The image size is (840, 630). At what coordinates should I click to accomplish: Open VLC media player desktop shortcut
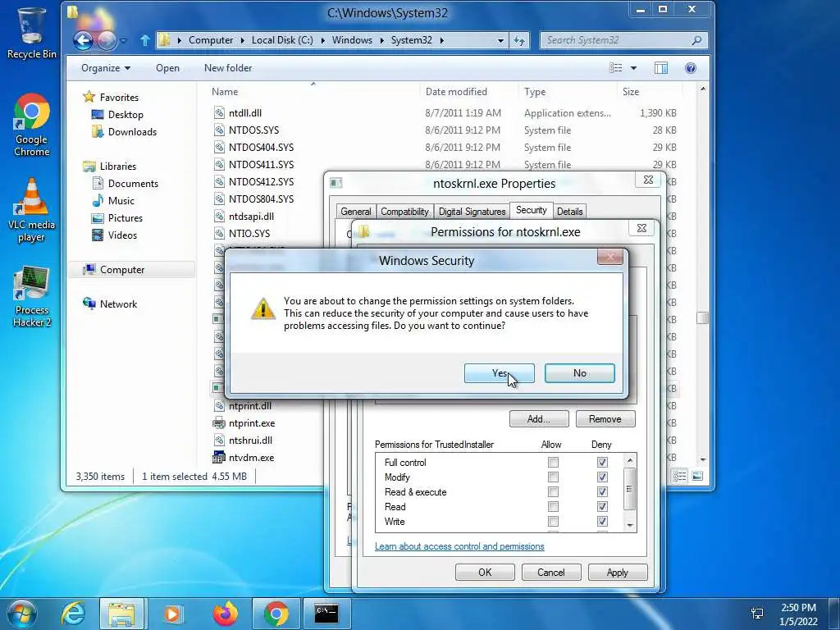click(x=31, y=211)
